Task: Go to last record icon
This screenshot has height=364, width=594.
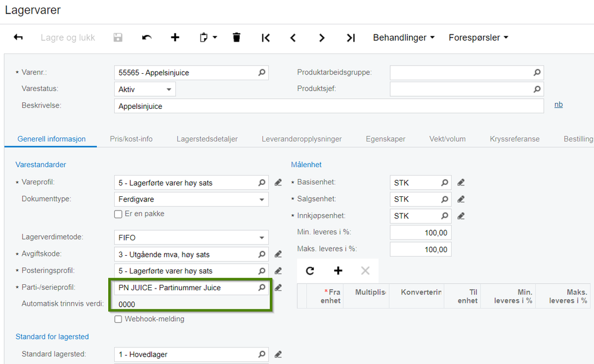Action: pos(350,38)
